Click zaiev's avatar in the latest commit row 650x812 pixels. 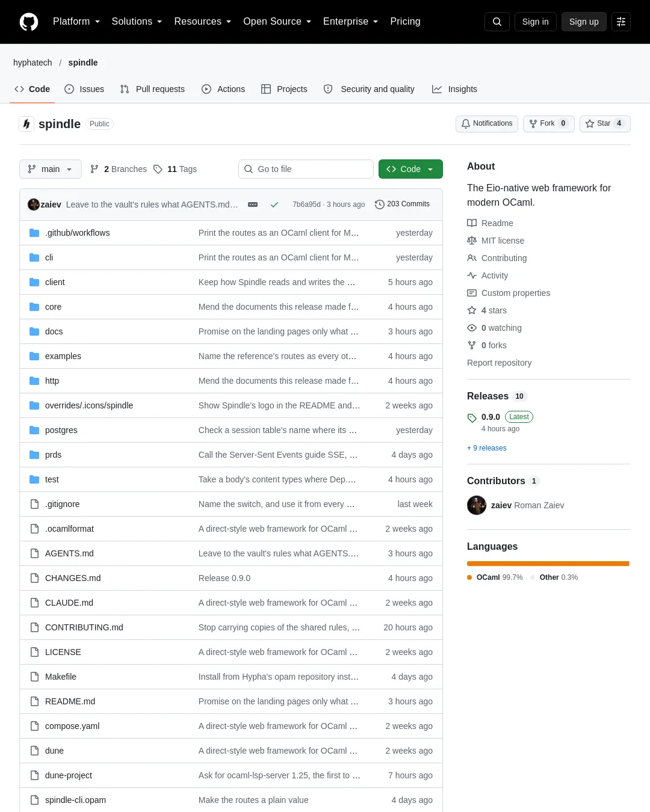[34, 205]
